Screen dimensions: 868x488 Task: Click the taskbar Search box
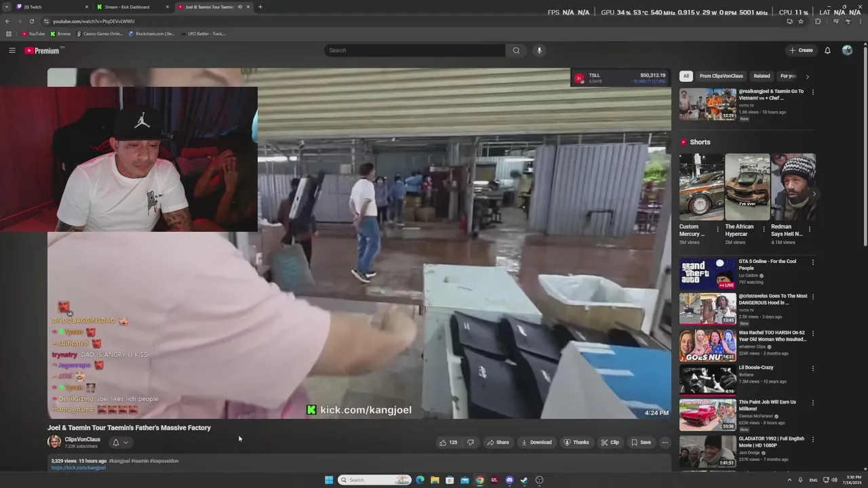(x=375, y=480)
